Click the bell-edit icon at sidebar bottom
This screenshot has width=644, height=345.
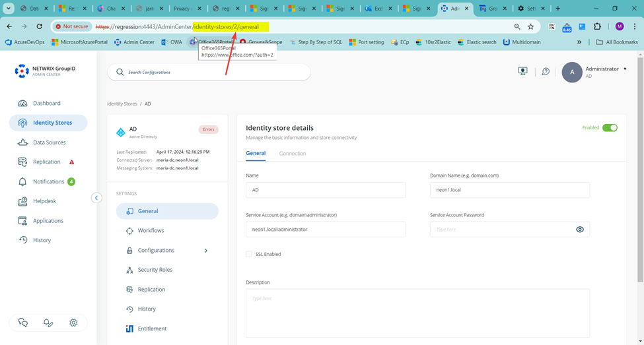click(48, 323)
